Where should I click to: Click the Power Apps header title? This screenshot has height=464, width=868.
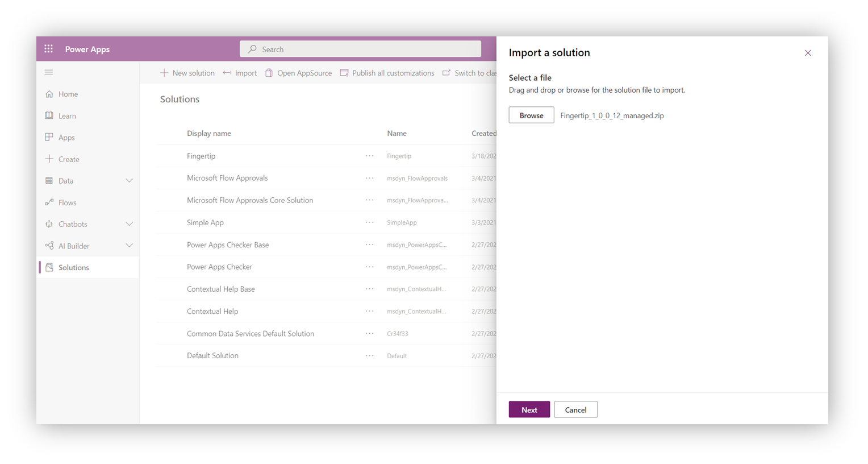click(87, 49)
